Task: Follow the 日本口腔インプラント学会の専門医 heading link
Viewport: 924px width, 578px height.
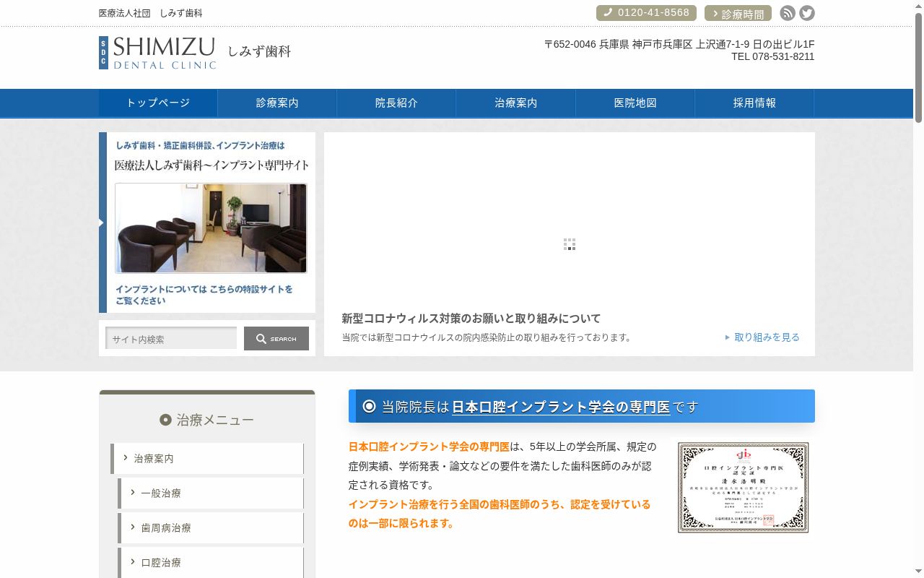Action: point(561,407)
